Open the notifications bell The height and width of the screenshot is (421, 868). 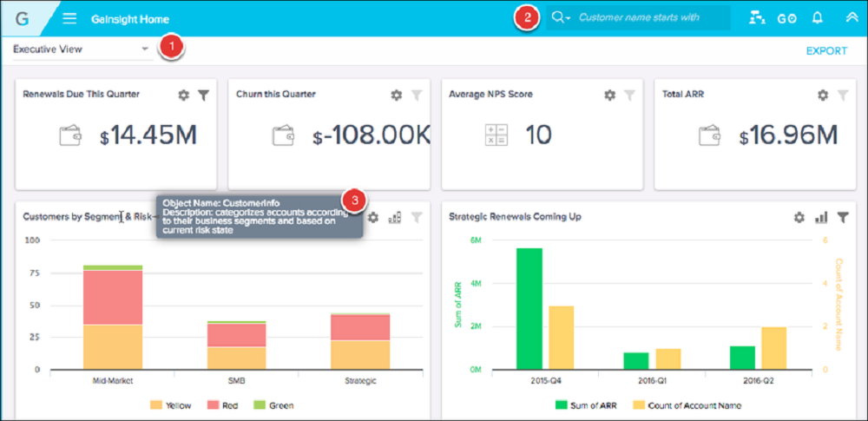point(817,17)
